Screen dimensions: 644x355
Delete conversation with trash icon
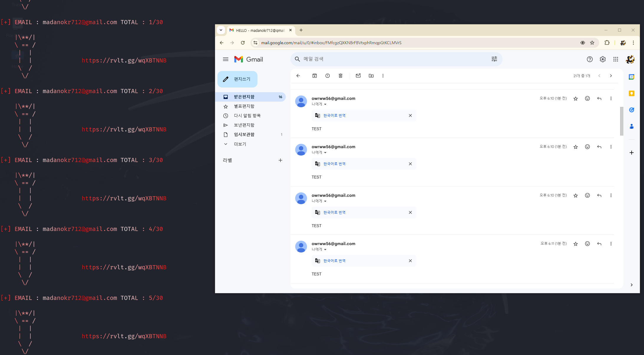coord(340,76)
